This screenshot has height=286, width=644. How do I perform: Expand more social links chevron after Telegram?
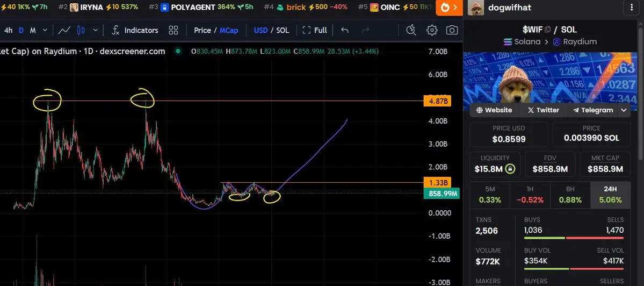tap(624, 110)
